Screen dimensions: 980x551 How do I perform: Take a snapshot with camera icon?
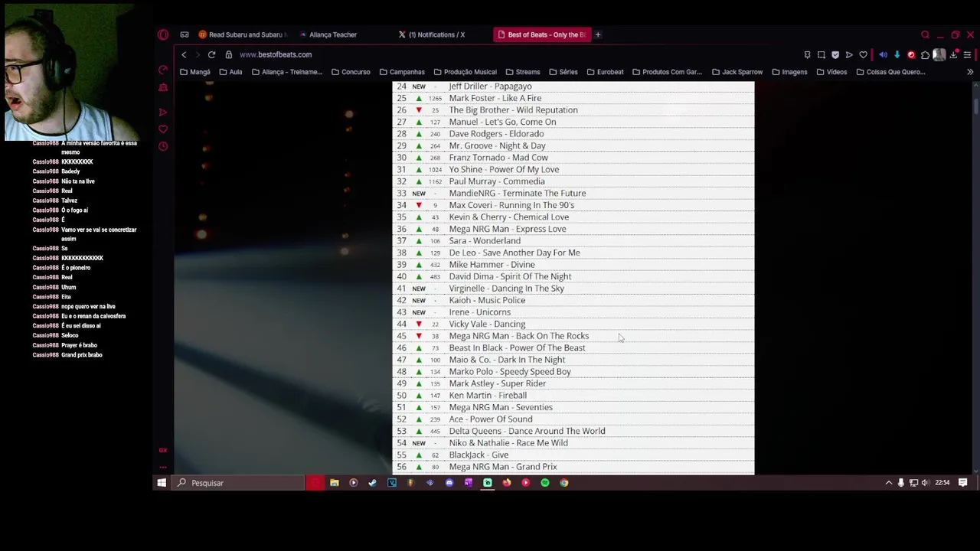[822, 55]
